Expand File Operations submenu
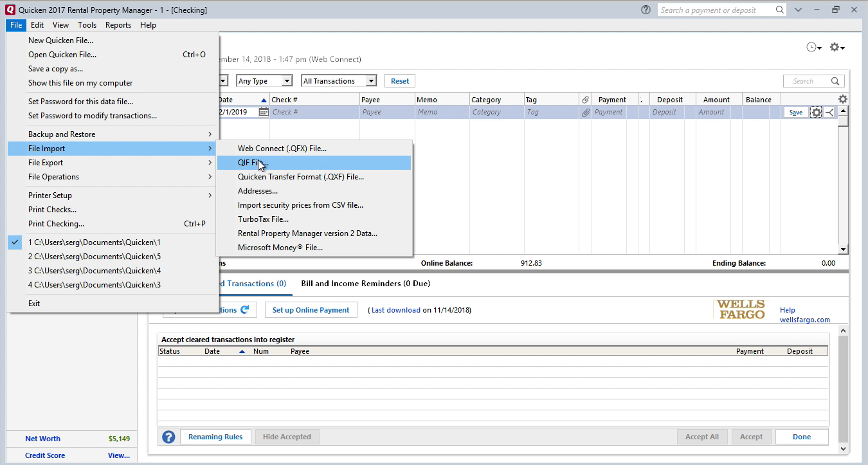Viewport: 868px width, 465px height. [x=113, y=177]
